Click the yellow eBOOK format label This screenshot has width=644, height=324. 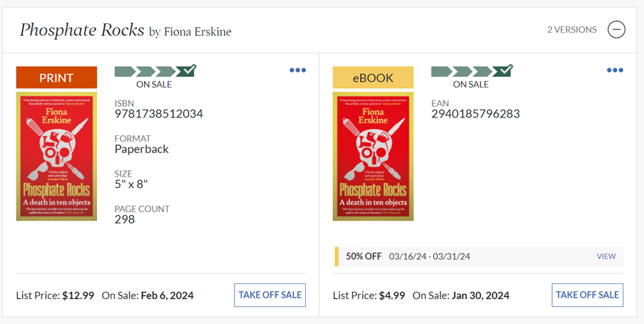click(x=373, y=78)
